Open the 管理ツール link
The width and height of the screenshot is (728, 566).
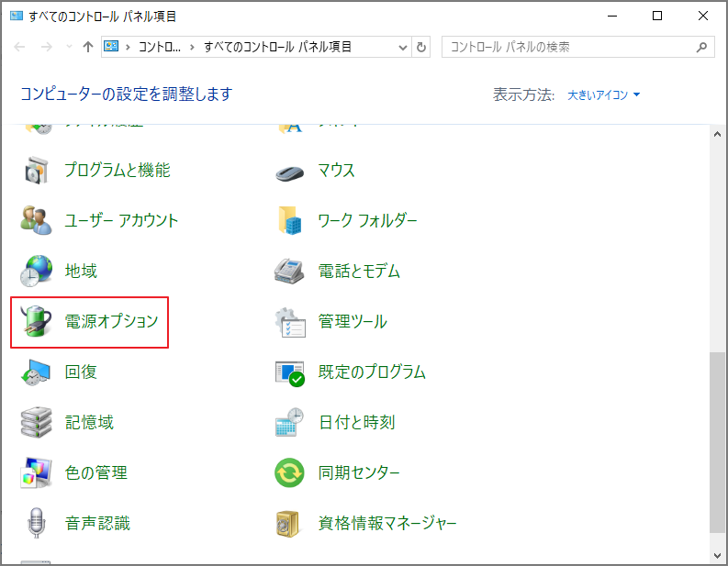coord(353,321)
